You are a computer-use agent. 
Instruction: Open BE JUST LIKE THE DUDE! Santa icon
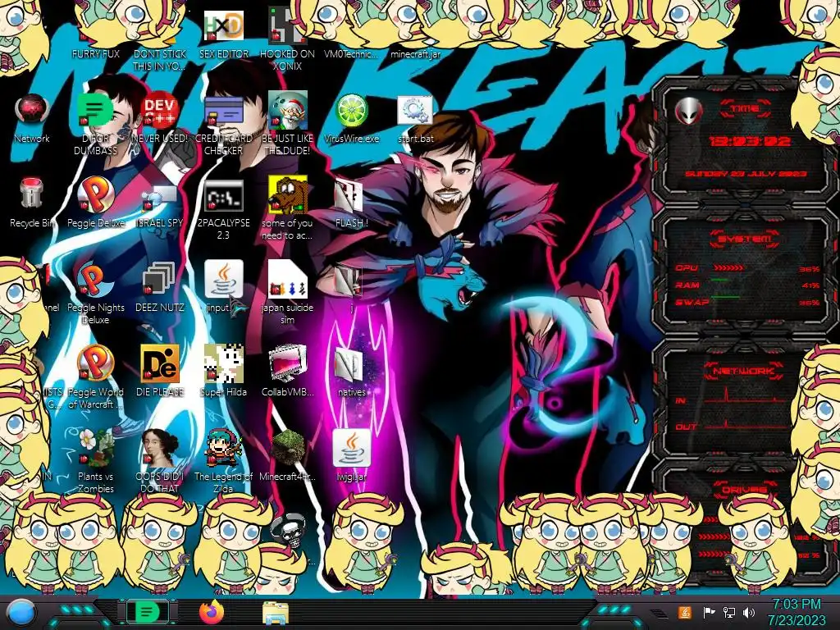(x=288, y=111)
